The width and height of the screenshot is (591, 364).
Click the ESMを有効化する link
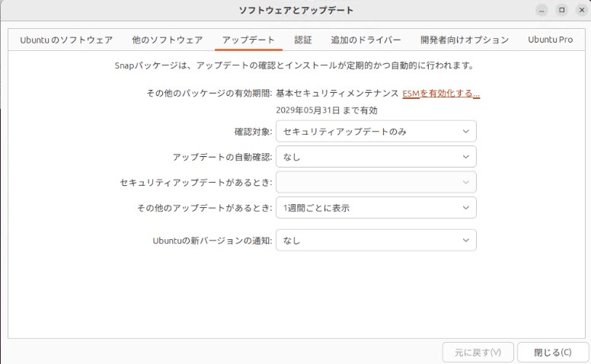(x=441, y=94)
